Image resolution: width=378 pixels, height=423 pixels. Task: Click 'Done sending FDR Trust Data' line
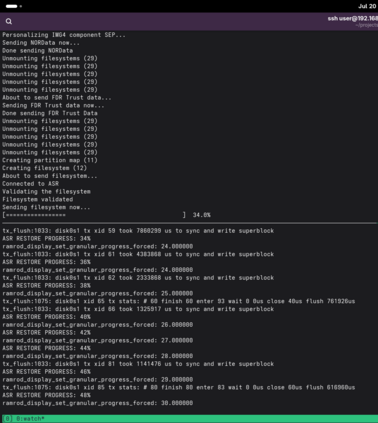click(x=50, y=113)
